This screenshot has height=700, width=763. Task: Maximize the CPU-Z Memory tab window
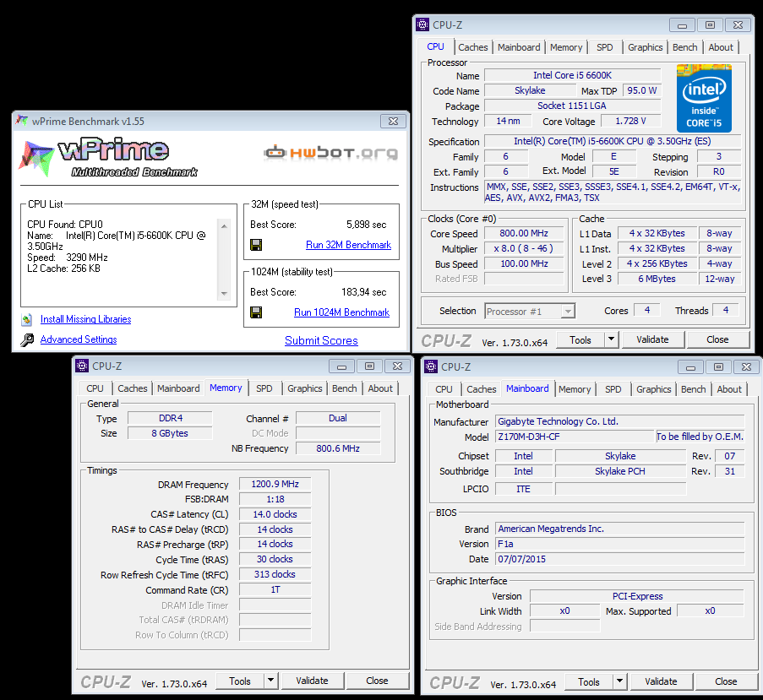click(x=369, y=366)
